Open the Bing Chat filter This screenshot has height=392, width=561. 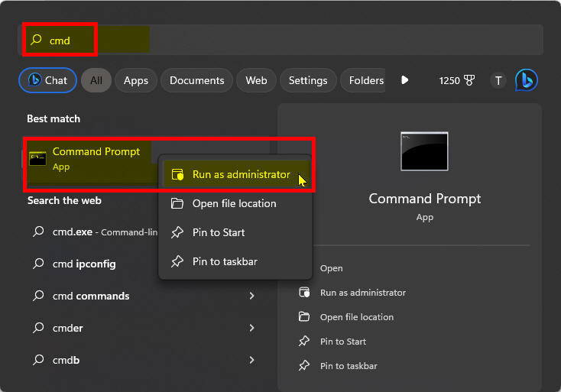click(x=47, y=80)
